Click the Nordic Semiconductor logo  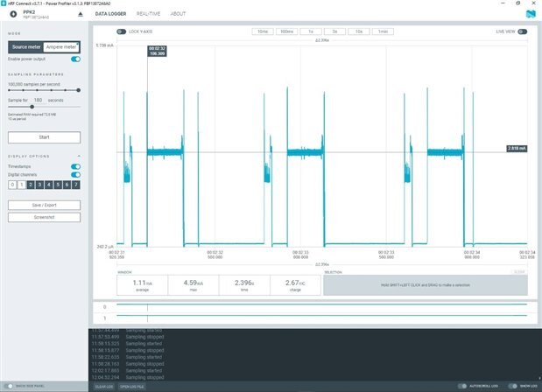coord(531,15)
